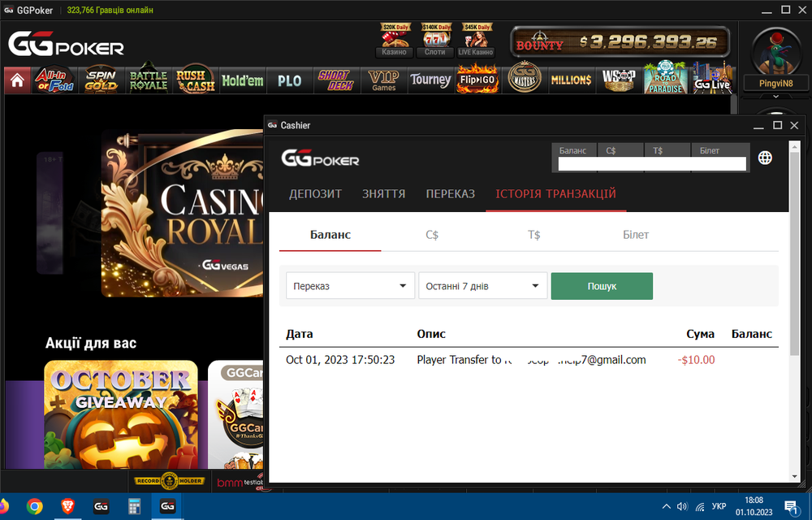Open VIP Games section
Screen dimensions: 812x520
[x=384, y=80]
